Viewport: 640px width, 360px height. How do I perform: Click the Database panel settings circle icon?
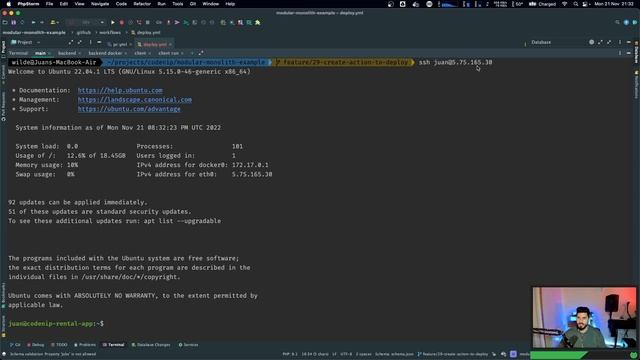(x=591, y=42)
